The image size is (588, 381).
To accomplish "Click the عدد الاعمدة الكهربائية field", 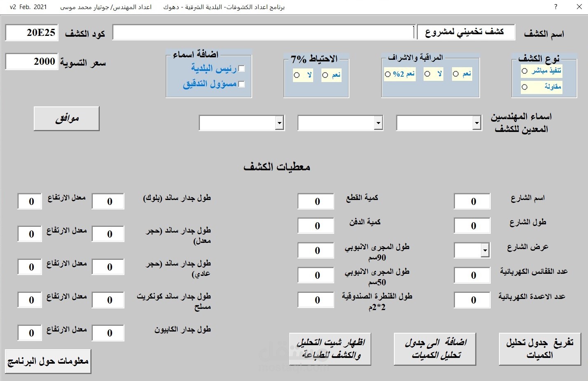I will [x=472, y=300].
